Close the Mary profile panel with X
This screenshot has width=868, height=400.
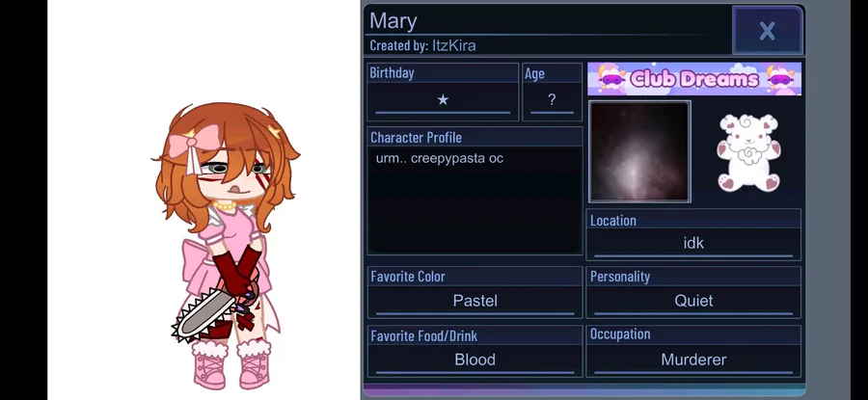768,31
